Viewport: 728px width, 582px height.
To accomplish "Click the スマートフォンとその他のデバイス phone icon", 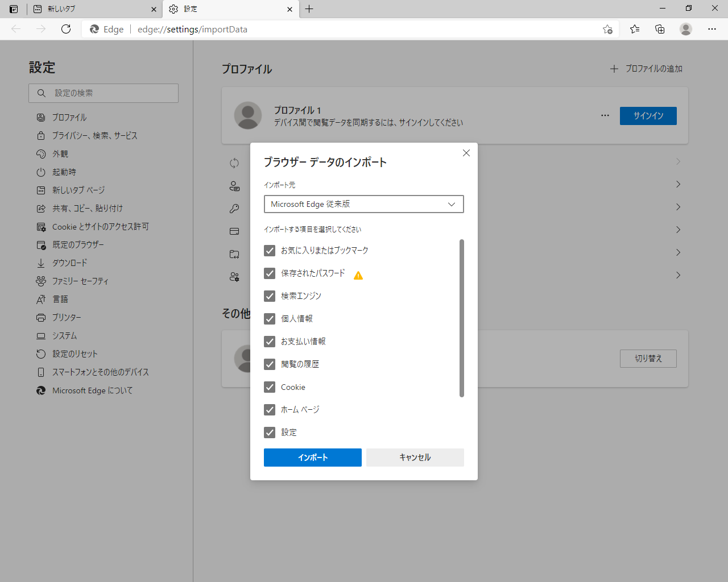I will click(41, 372).
